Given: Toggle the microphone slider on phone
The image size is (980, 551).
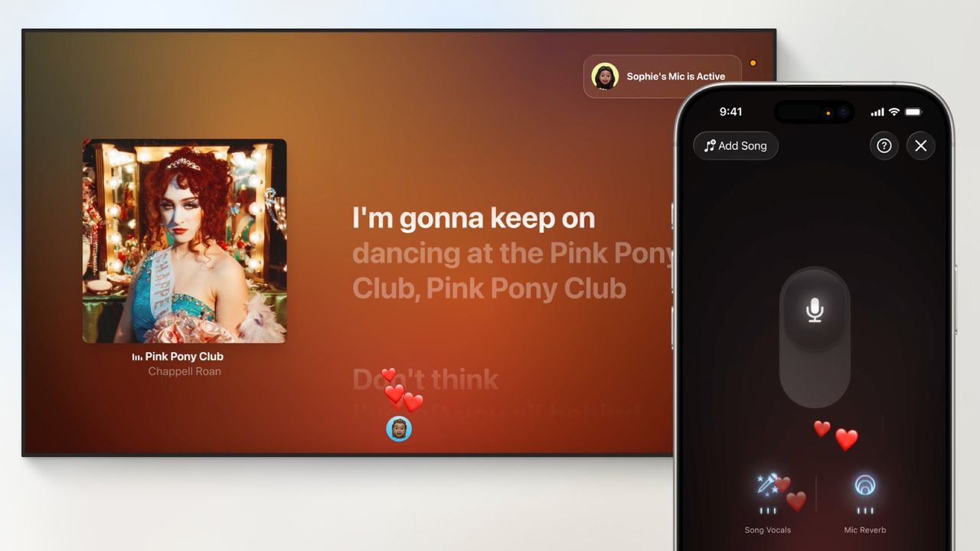Looking at the screenshot, I should [x=815, y=337].
